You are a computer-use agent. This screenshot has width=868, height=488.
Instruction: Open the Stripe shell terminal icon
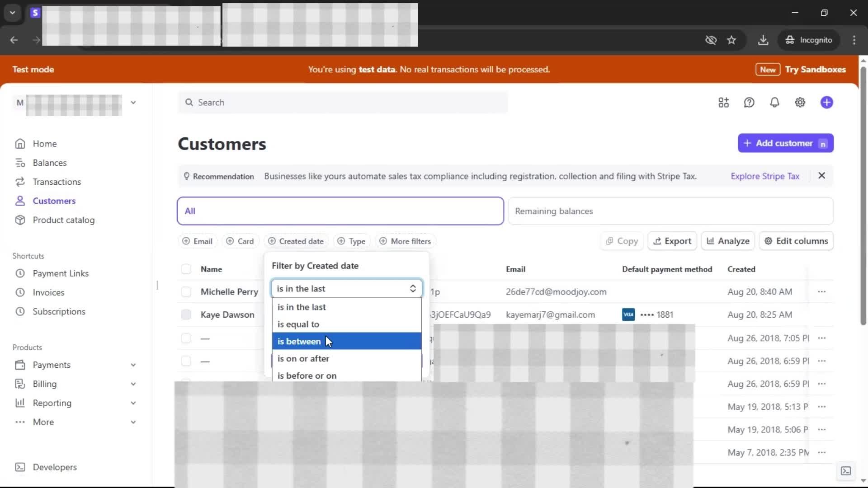[x=845, y=471]
